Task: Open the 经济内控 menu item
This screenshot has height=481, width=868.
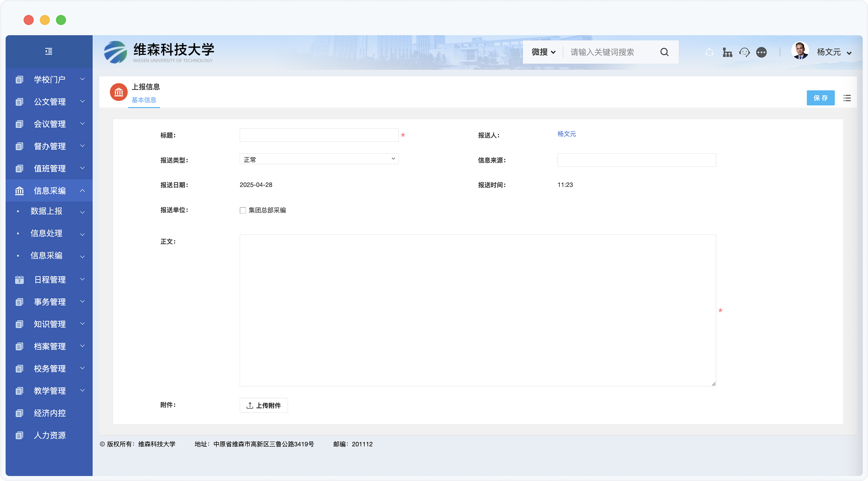Action: coord(49,413)
